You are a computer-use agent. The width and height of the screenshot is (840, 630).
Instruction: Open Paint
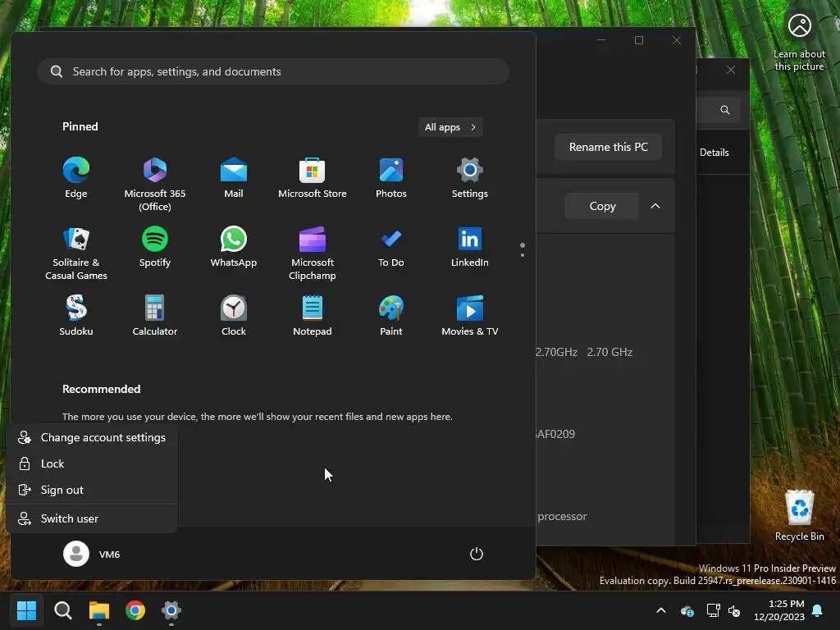391,316
